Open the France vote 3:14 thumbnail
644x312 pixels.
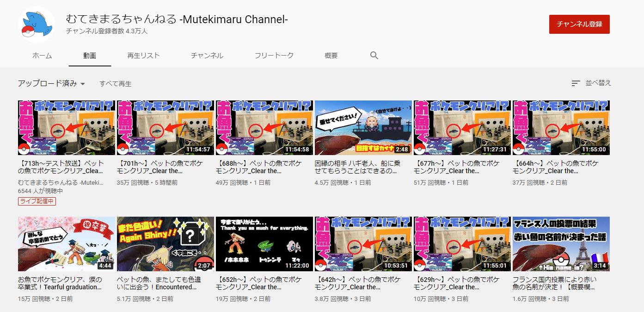tap(561, 244)
